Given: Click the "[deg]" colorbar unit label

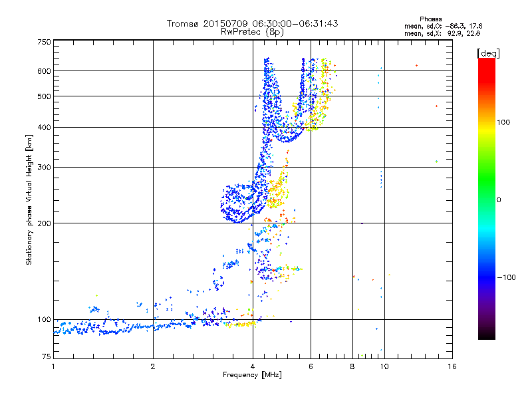Looking at the screenshot, I should click(x=488, y=53).
